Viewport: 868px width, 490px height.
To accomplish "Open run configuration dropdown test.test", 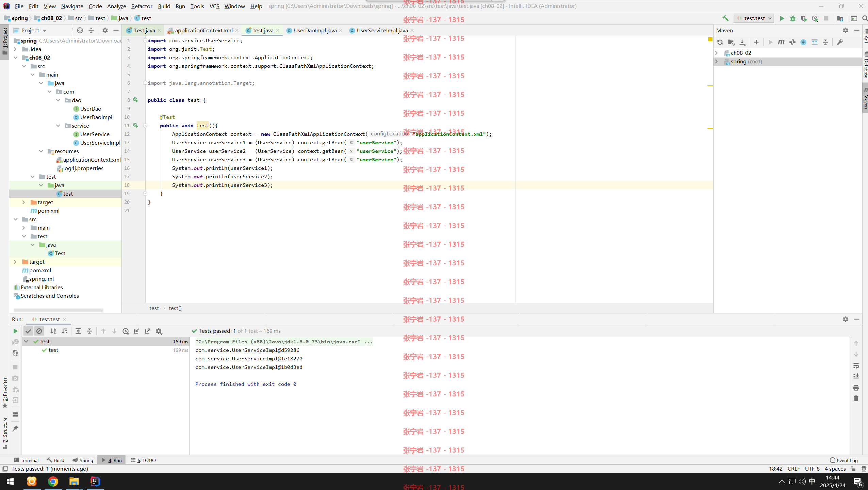I will (x=754, y=18).
